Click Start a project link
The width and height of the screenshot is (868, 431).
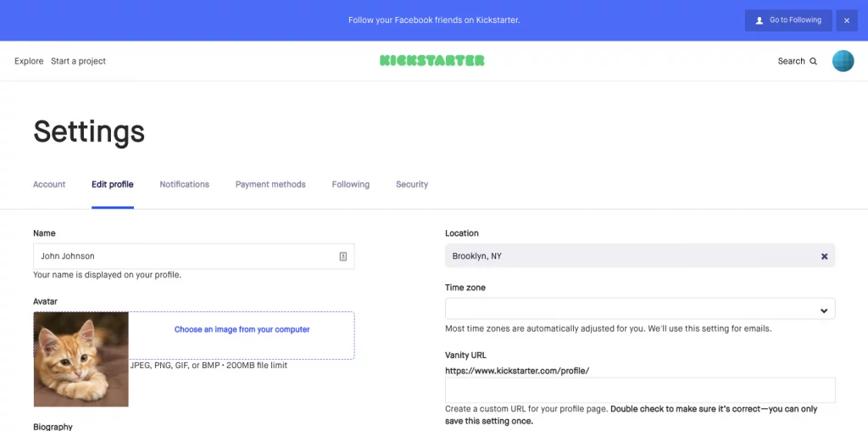pyautogui.click(x=78, y=61)
